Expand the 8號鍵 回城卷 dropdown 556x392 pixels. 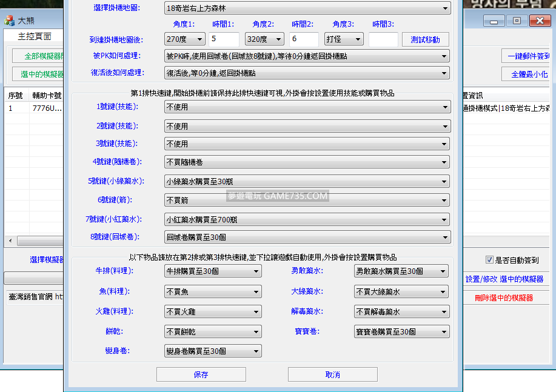307,237
